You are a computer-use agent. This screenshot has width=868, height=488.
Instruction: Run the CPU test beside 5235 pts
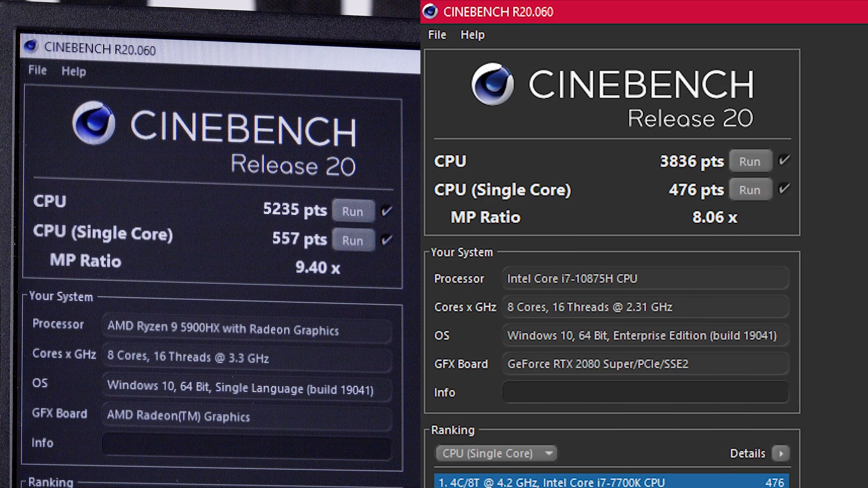click(353, 211)
